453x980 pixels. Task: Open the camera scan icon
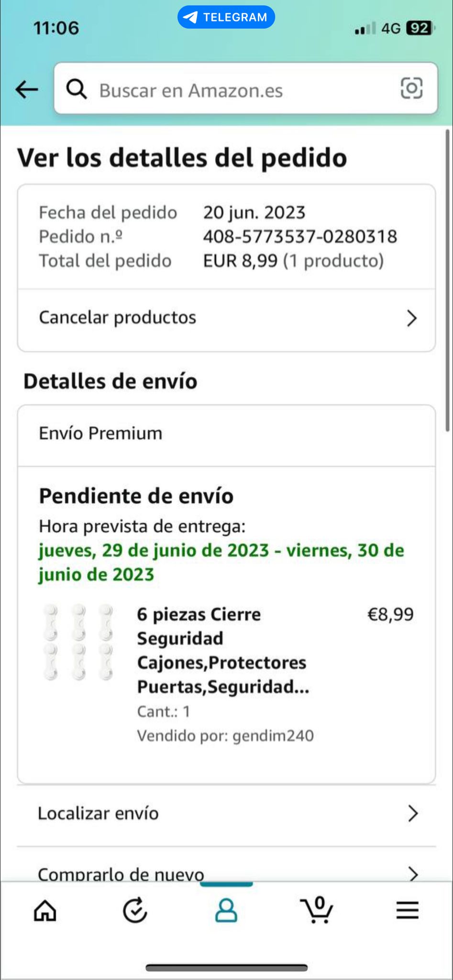[x=411, y=89]
